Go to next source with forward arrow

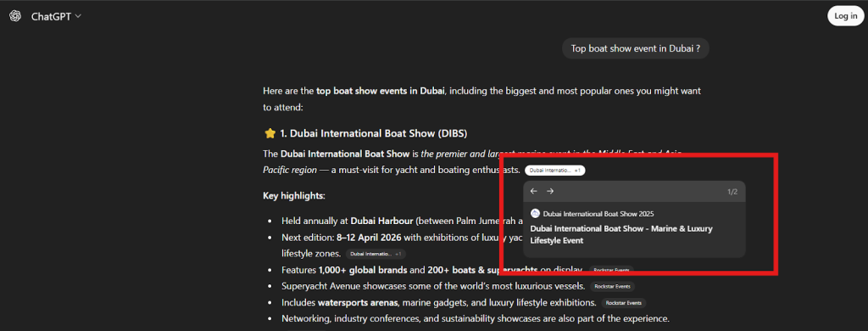(549, 191)
